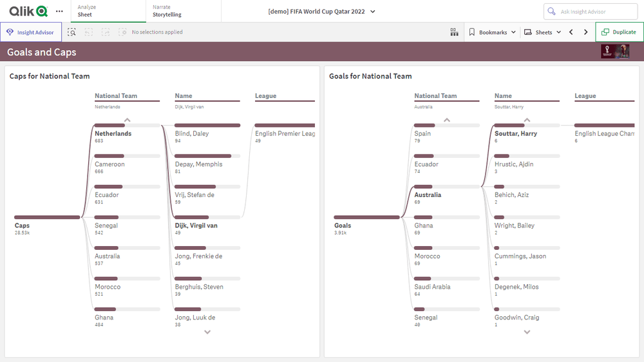The width and height of the screenshot is (644, 362).
Task: Click the step back selection icon
Action: [x=89, y=32]
